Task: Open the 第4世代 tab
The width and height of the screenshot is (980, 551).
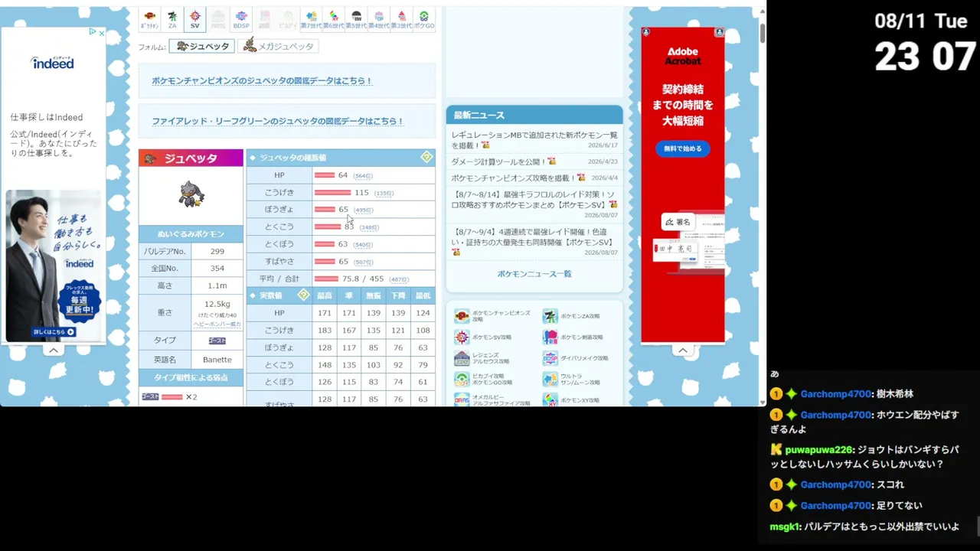Action: coord(379,19)
